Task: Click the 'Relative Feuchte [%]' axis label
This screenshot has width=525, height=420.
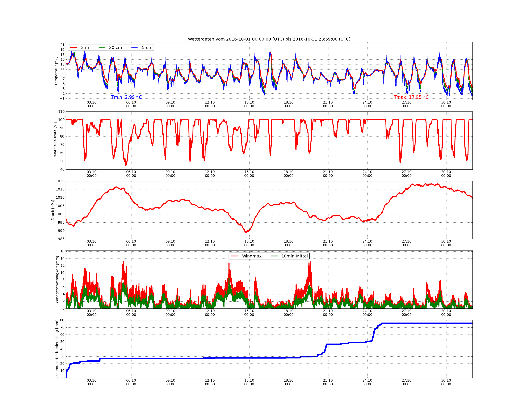Action: click(x=55, y=140)
